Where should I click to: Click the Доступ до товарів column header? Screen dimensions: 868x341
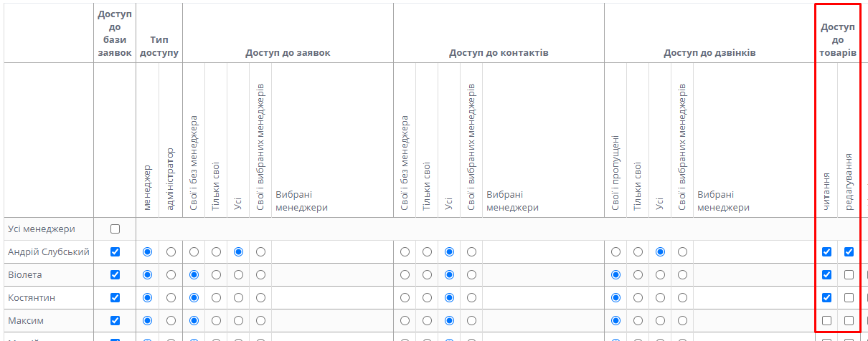point(837,40)
